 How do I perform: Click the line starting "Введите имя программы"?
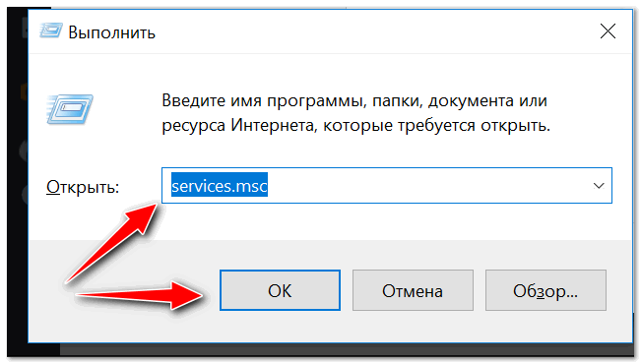[x=354, y=100]
